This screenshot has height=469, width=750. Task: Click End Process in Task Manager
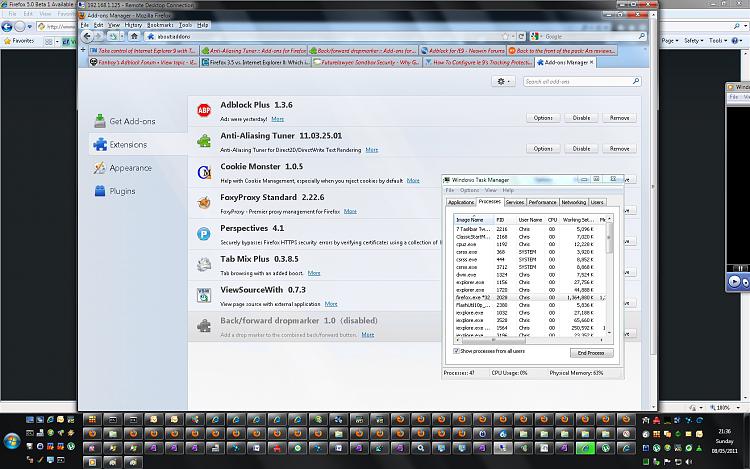click(591, 353)
